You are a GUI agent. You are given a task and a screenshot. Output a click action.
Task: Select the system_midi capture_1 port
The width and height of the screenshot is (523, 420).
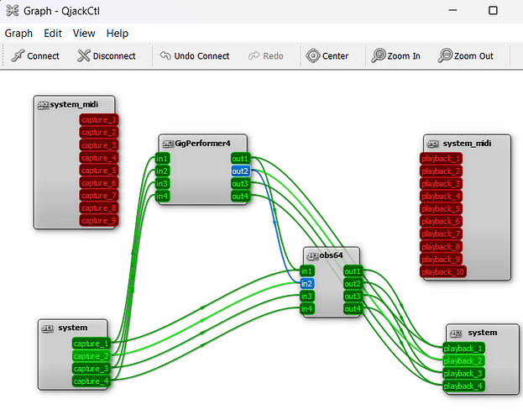click(99, 120)
